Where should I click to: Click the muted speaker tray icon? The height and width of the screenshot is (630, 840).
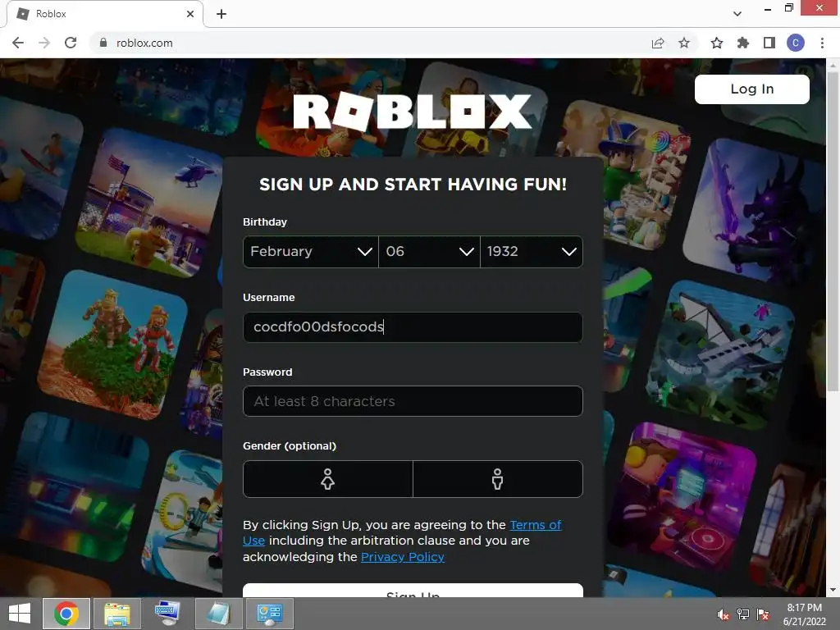(x=723, y=614)
